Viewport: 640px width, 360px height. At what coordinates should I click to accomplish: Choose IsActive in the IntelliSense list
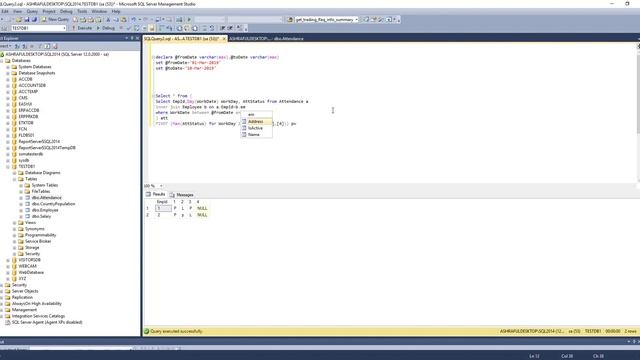coord(256,128)
